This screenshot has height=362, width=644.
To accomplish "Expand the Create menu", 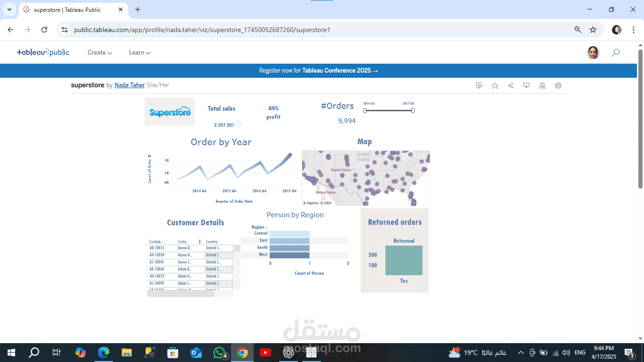I will point(99,53).
